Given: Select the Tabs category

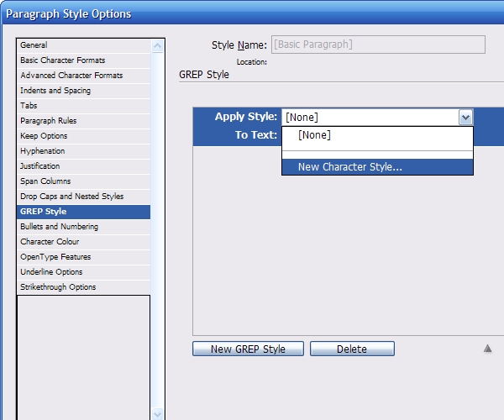Looking at the screenshot, I should click(83, 106).
